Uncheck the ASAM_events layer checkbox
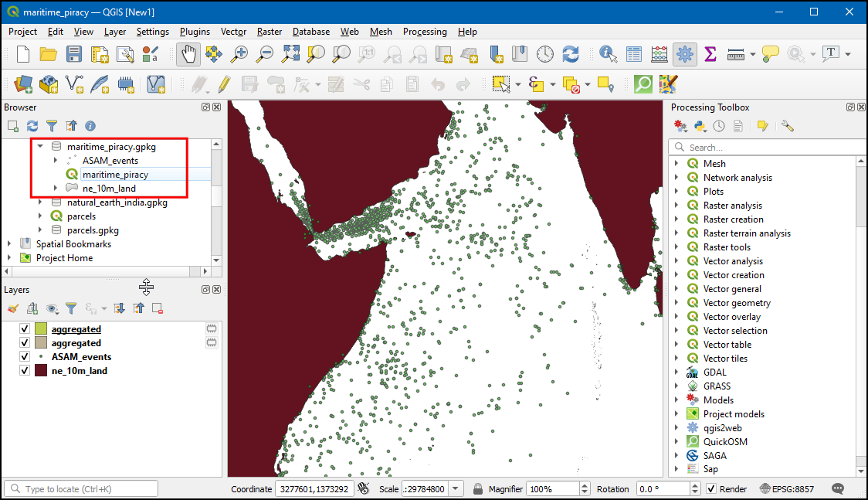 tap(25, 356)
